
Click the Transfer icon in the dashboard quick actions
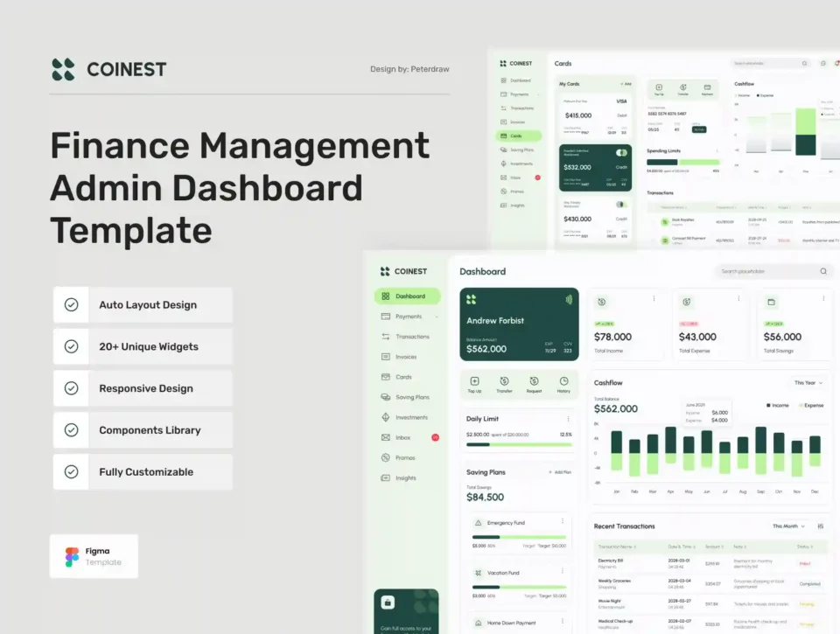point(505,381)
